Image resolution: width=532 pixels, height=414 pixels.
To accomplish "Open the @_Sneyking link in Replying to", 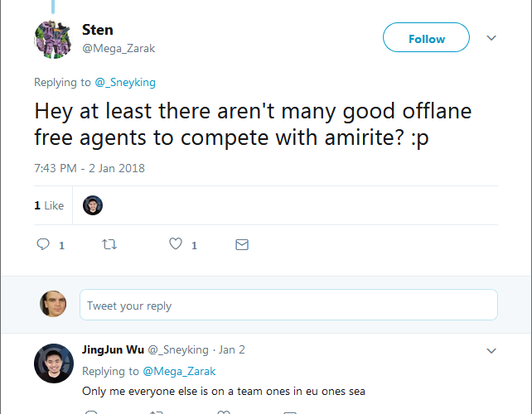I will (x=126, y=82).
